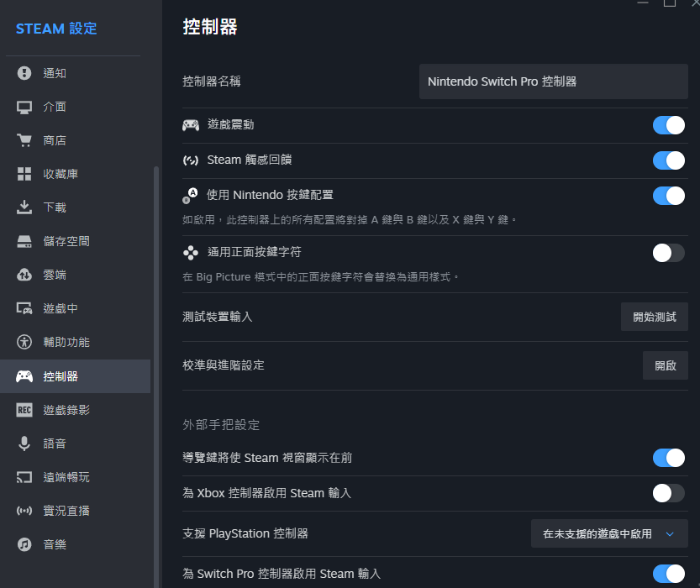The image size is (700, 588).
Task: Click the controller name input field
Action: (553, 81)
